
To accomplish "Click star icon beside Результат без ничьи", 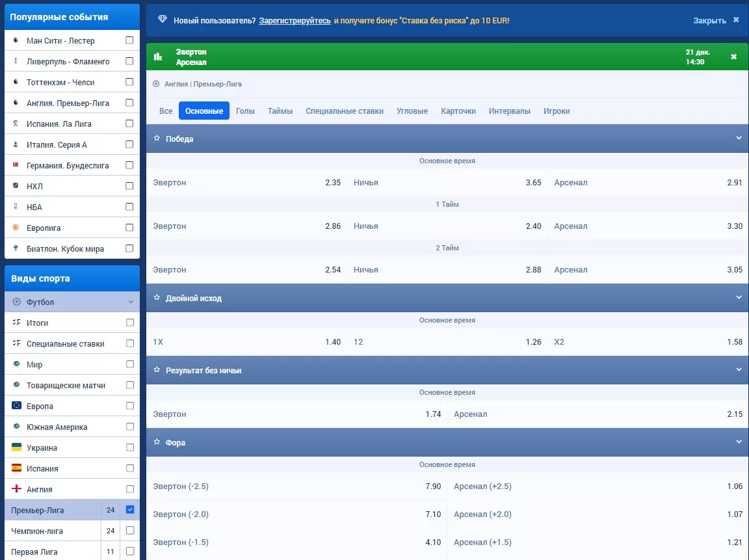I will pos(157,370).
